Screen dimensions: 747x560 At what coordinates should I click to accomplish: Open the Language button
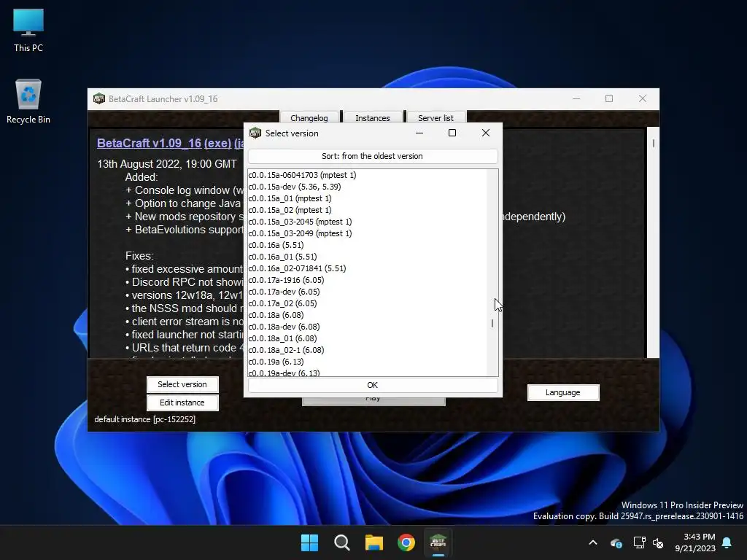[x=563, y=392]
